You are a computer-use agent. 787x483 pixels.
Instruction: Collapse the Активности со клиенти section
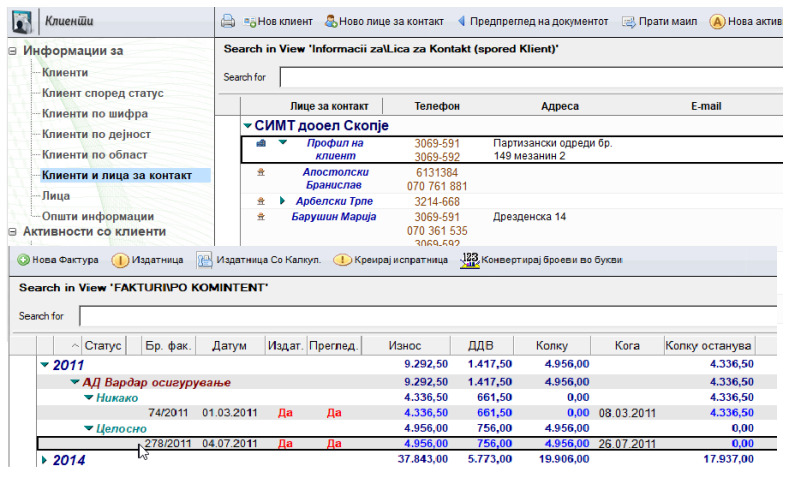[x=13, y=231]
